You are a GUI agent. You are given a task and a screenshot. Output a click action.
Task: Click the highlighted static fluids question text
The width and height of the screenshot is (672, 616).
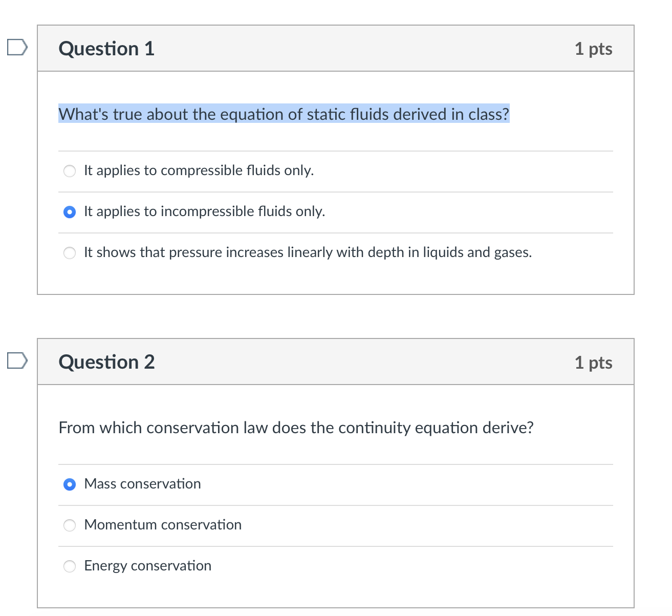[284, 114]
